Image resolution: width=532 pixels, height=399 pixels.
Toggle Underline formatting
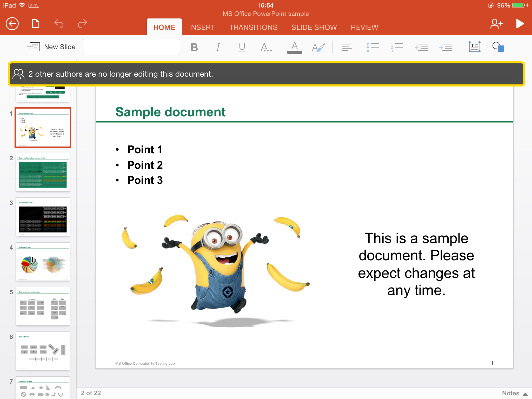(242, 47)
